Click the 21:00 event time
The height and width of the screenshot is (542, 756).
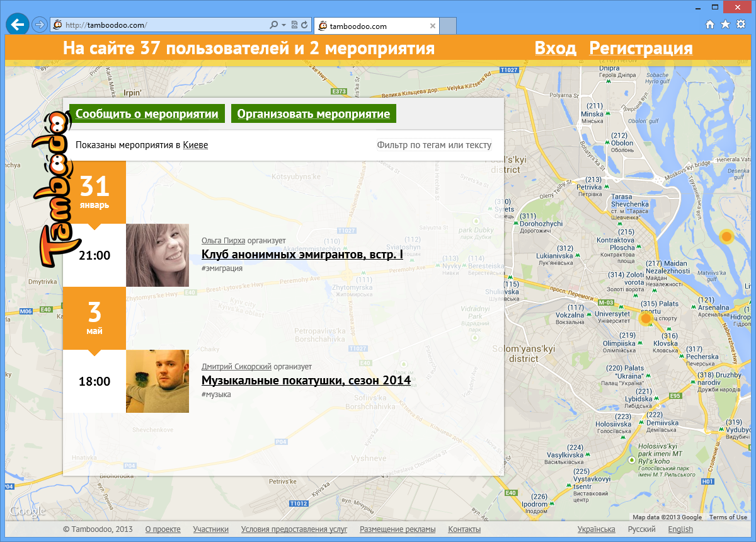(94, 255)
